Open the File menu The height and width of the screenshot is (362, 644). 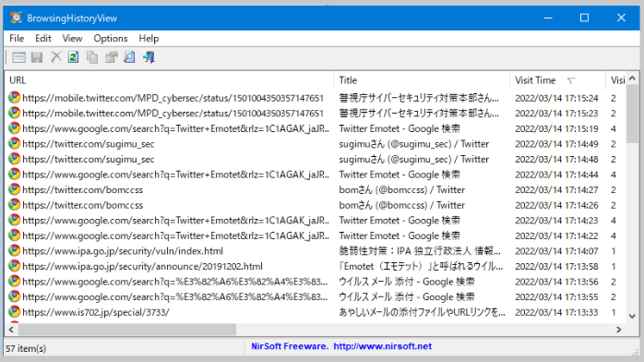coord(17,38)
